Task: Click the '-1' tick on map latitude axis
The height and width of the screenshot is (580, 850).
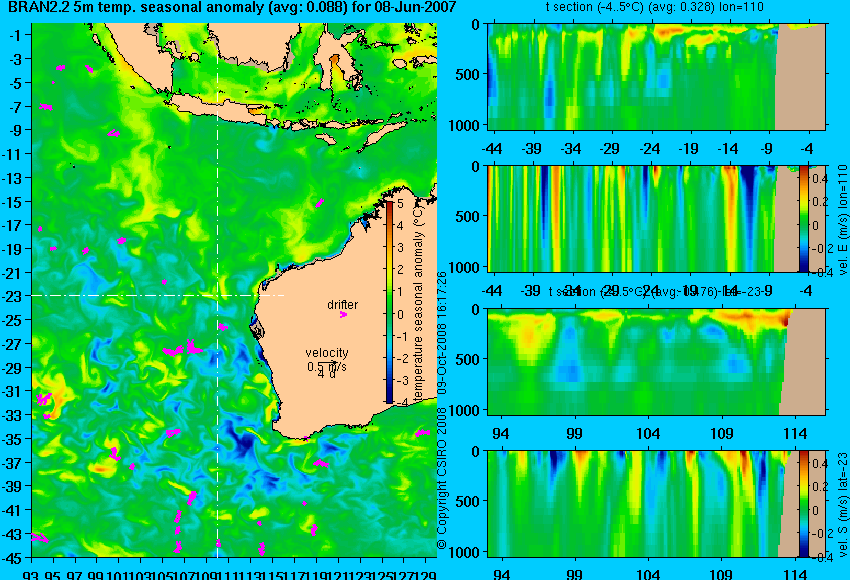Action: [x=18, y=35]
